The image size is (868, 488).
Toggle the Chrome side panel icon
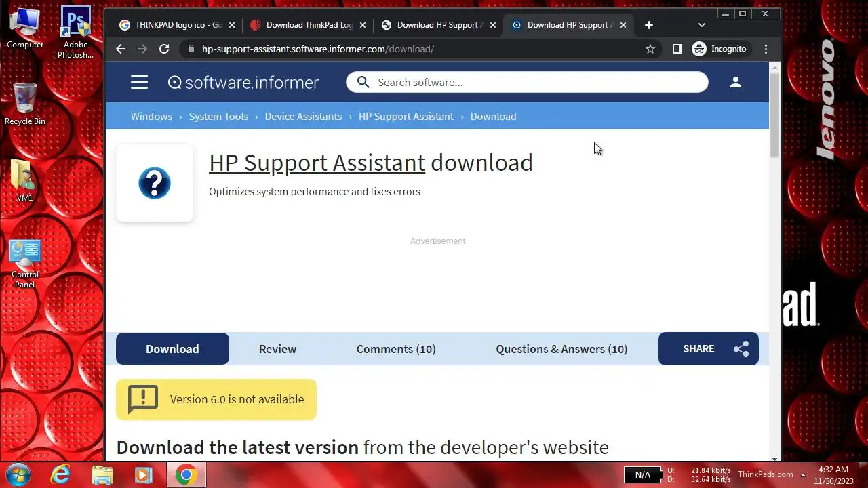(677, 49)
